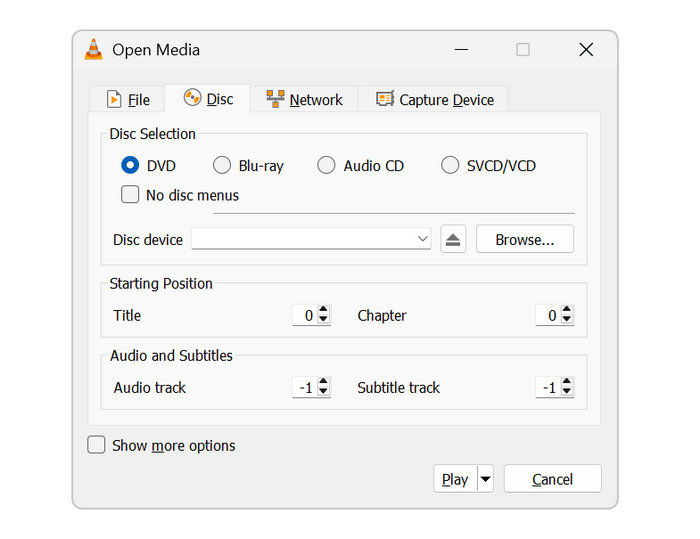Open the File tab
Screen dimensions: 700x539
(128, 99)
